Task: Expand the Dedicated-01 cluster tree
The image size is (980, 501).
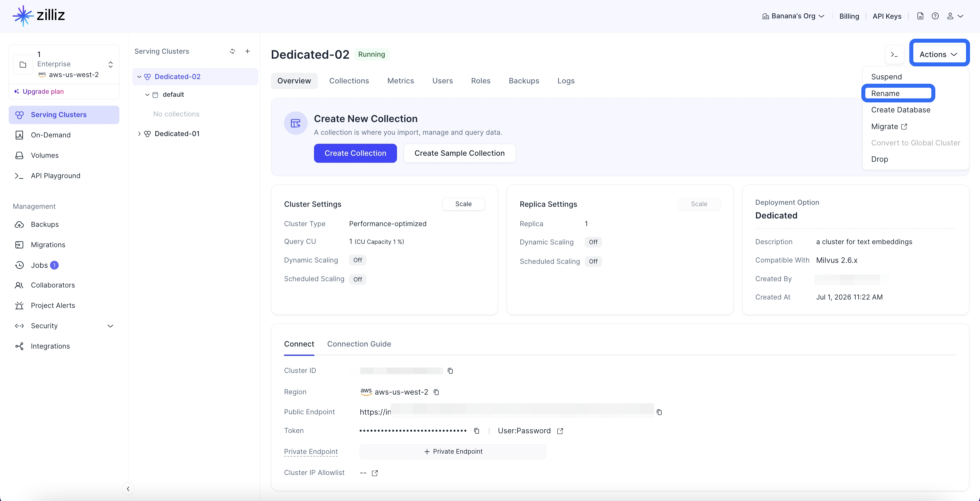Action: pyautogui.click(x=139, y=134)
